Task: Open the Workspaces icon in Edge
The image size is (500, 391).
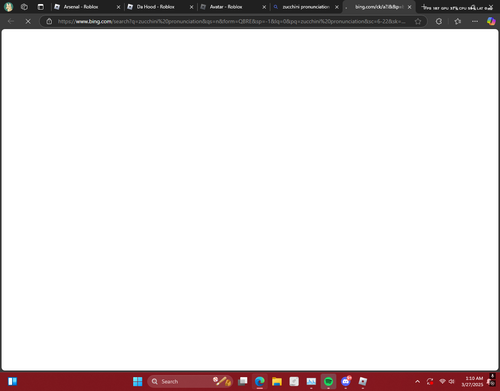Action: click(x=24, y=7)
